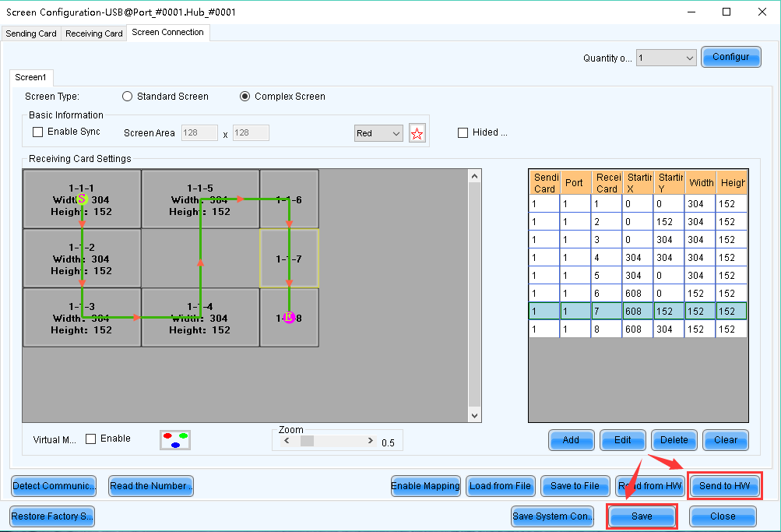Screen dimensions: 781x532
Task: Select the Standard Screen radio button
Action: (x=128, y=97)
